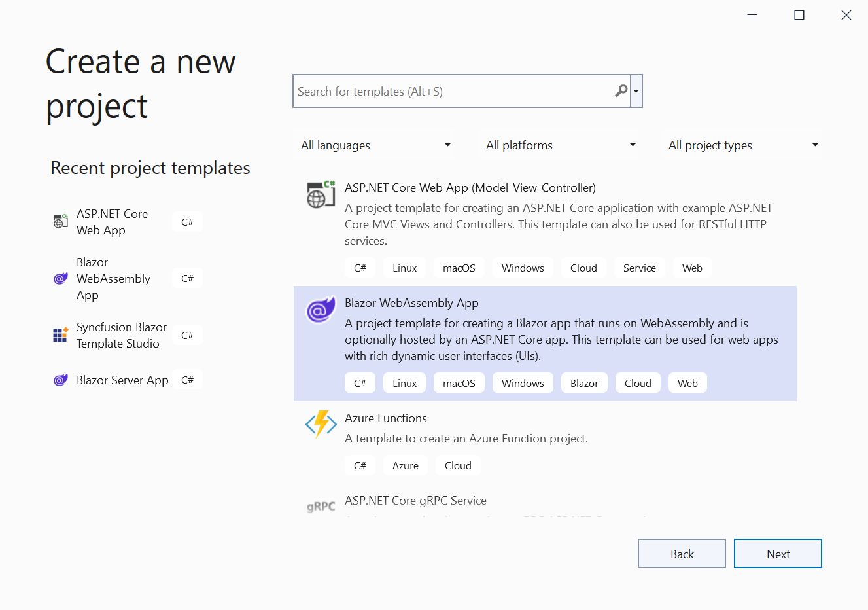Click the Blazor WebAssembly App list icon

click(x=321, y=310)
